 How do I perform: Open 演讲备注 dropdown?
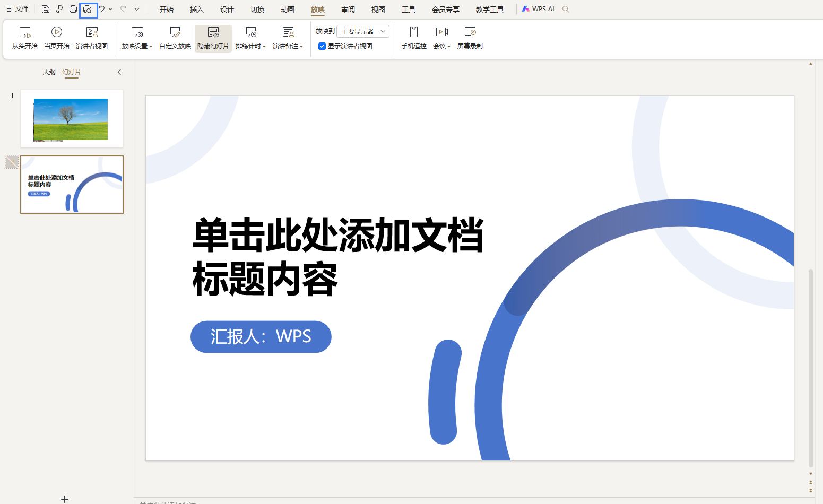(288, 38)
